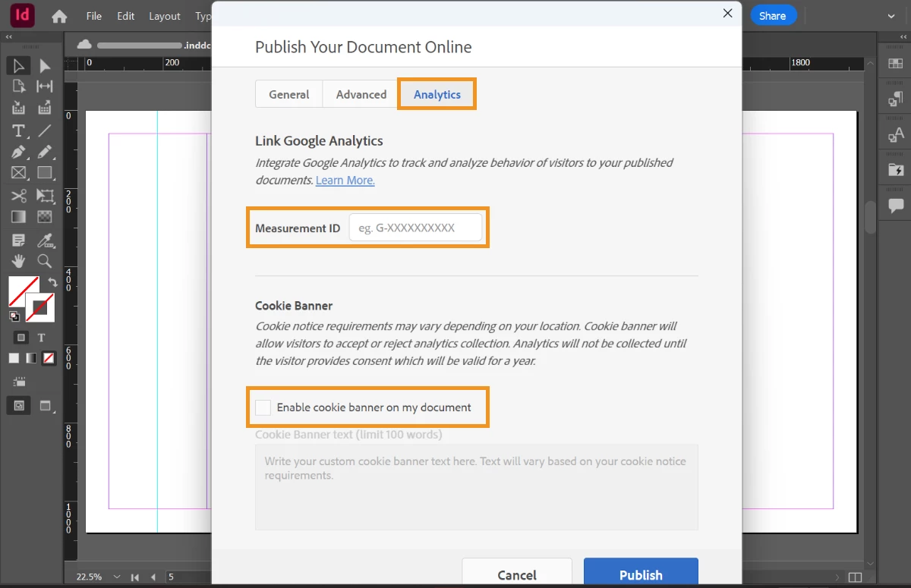The image size is (911, 588).
Task: Swap fill and stroke arrows
Action: (x=52, y=282)
